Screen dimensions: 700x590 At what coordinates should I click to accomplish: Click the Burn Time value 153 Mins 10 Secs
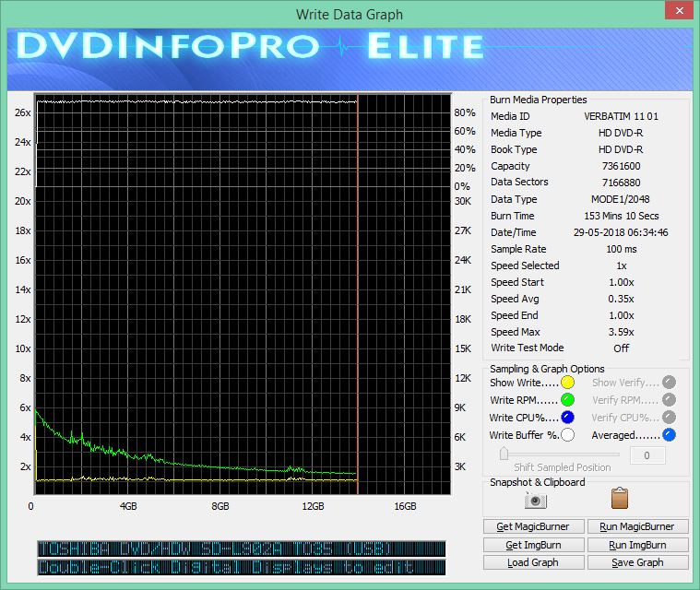coord(621,216)
